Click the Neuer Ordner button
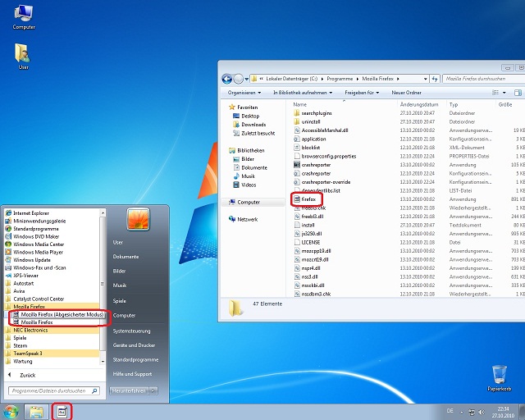This screenshot has width=525, height=420. 407,93
